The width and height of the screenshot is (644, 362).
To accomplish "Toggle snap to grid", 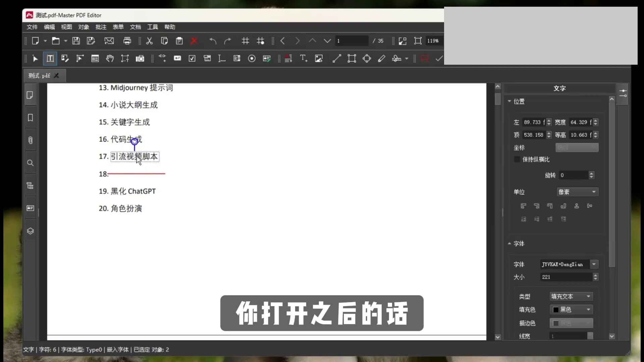I will [260, 41].
